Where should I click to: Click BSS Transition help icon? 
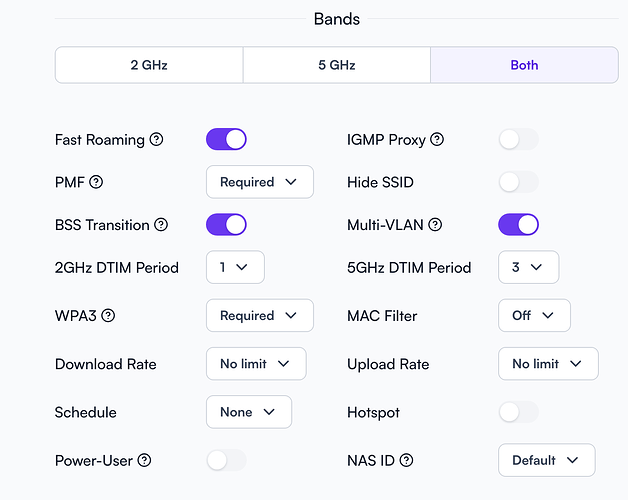coord(161,225)
